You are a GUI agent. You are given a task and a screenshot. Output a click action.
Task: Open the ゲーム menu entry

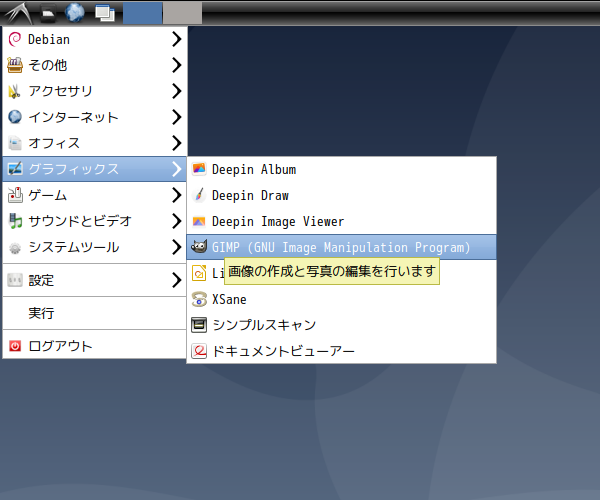point(95,195)
